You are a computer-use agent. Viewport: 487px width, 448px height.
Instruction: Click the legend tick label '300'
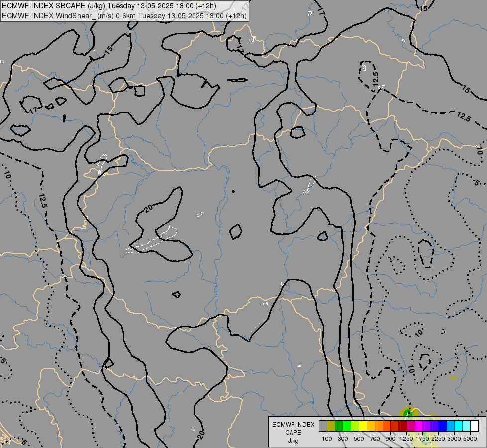343,439
